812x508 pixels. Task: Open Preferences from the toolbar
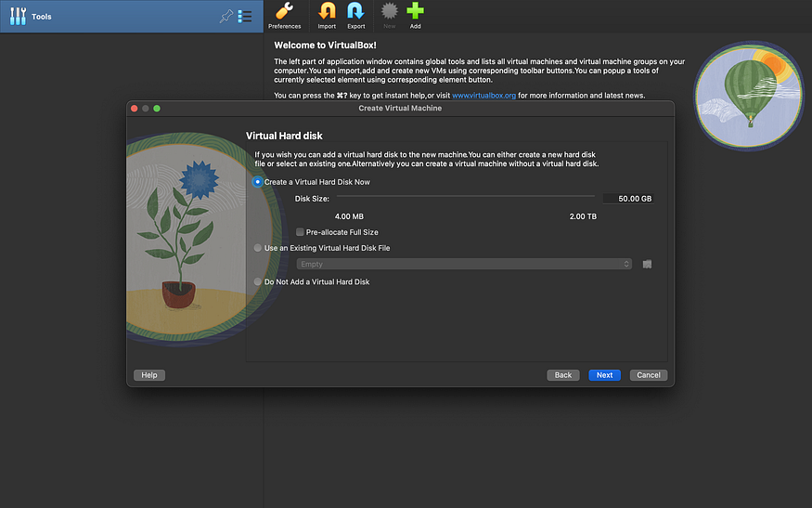[284, 16]
